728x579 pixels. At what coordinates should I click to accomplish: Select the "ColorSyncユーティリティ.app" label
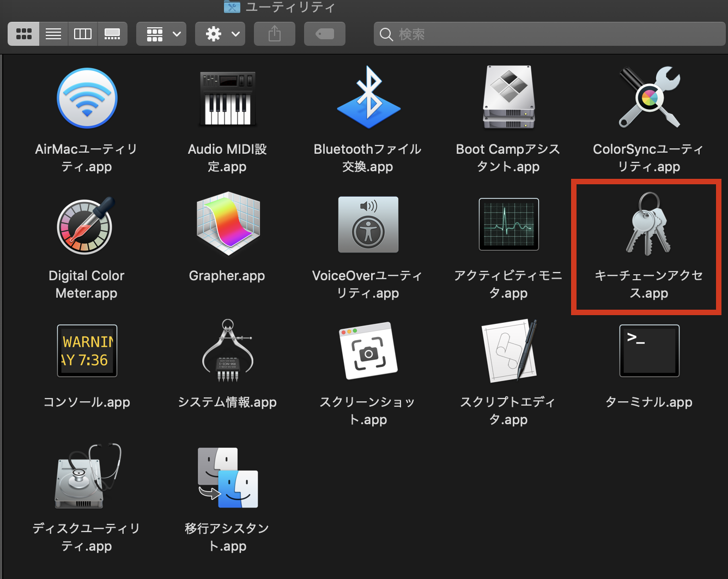(649, 158)
